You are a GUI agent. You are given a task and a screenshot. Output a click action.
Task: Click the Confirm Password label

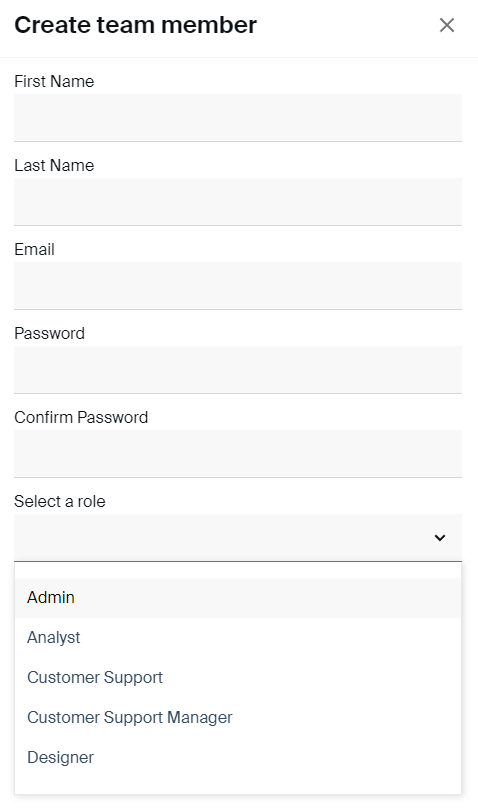(x=81, y=417)
